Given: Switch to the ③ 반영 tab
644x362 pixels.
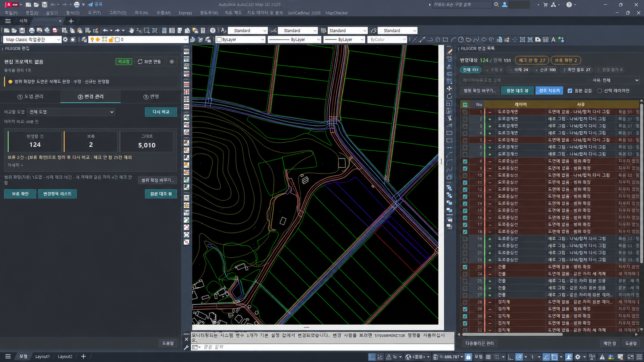Looking at the screenshot, I should [x=151, y=97].
